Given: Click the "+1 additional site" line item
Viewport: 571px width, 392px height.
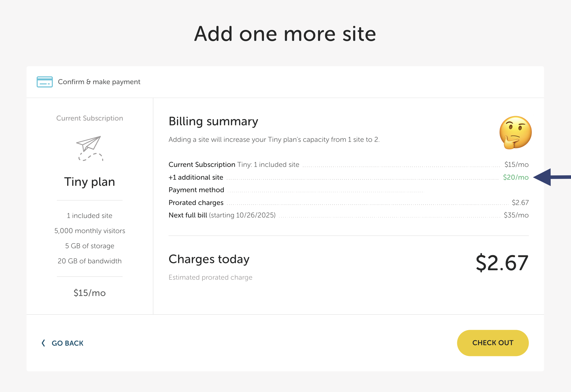Looking at the screenshot, I should (x=196, y=177).
